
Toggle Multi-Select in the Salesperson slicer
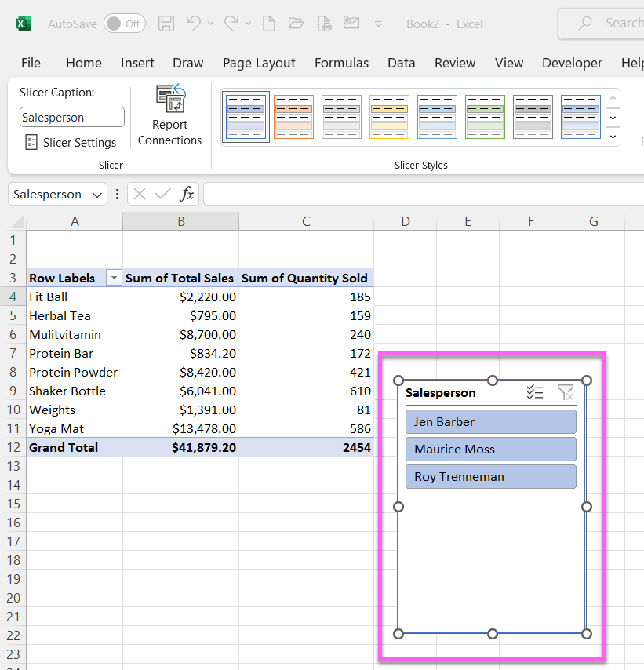pyautogui.click(x=535, y=392)
